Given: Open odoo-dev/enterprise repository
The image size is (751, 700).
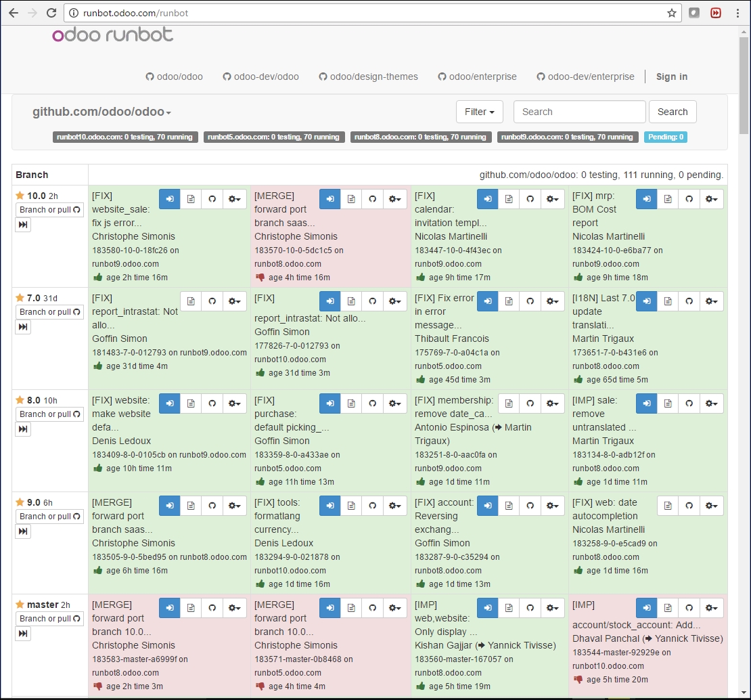Looking at the screenshot, I should [x=585, y=76].
